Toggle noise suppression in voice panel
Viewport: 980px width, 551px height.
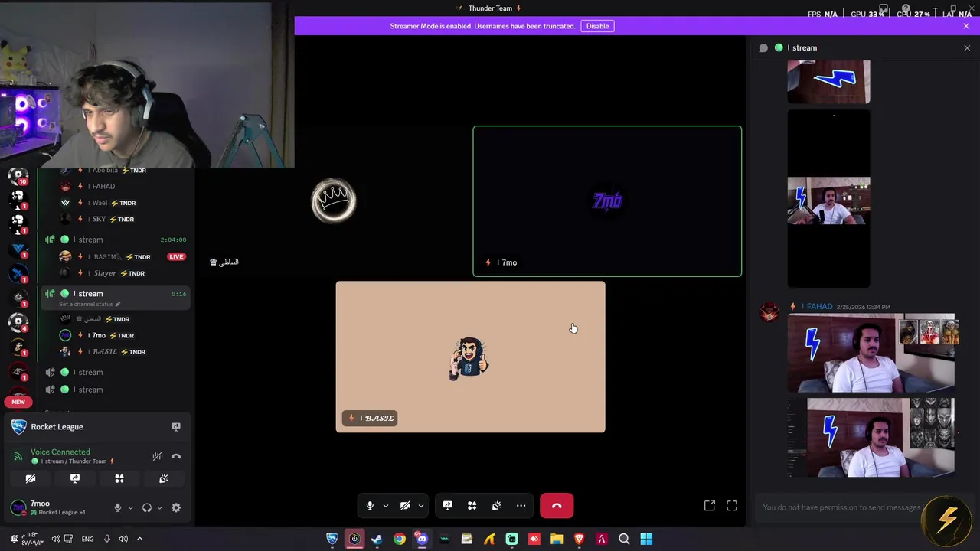(158, 456)
